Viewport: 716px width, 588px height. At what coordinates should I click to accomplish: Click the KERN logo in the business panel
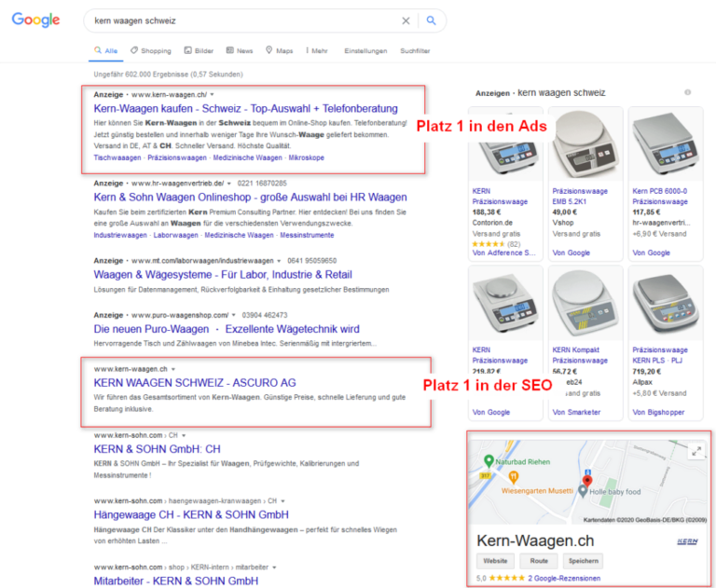[687, 541]
